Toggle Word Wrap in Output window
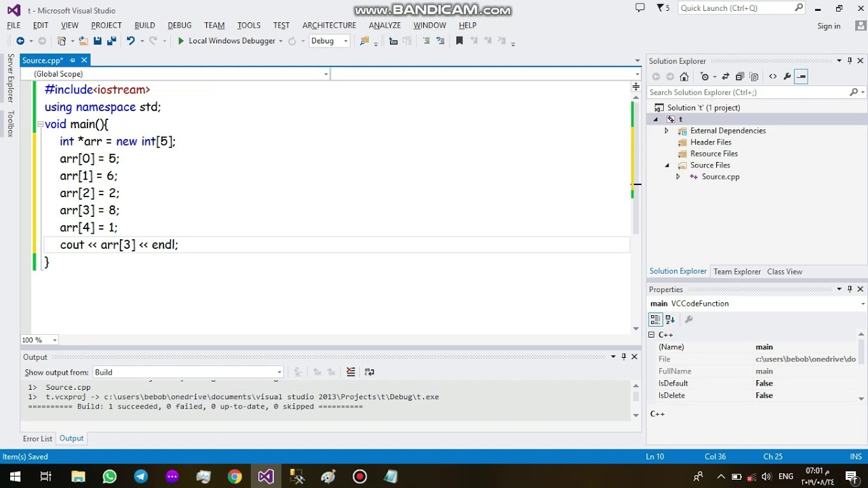This screenshot has height=488, width=868. coord(369,371)
